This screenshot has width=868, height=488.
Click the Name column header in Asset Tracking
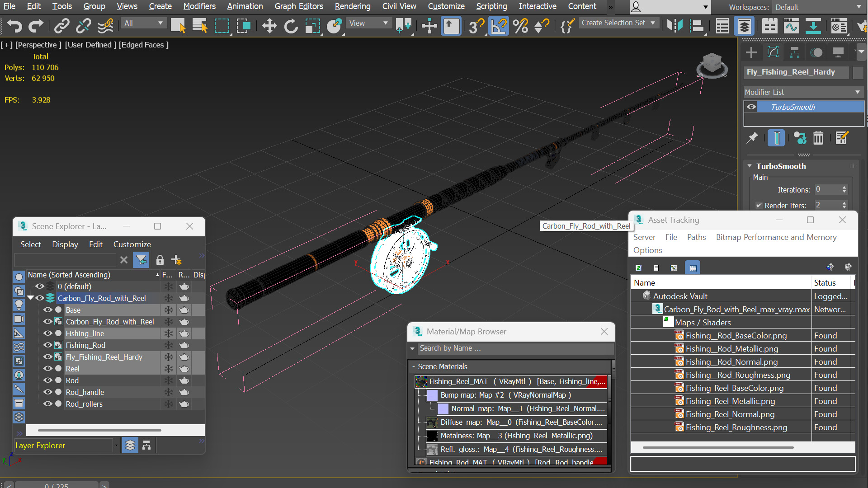coord(721,283)
